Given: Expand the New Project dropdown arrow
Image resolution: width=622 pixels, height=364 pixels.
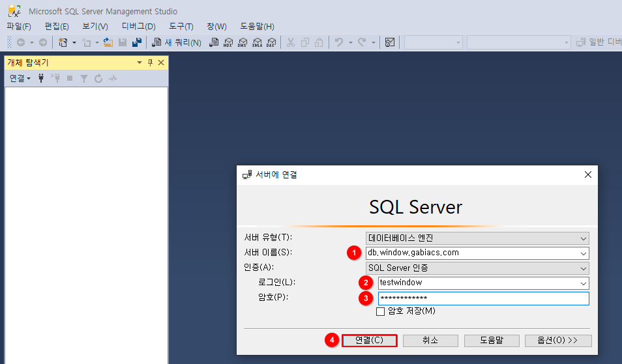Looking at the screenshot, I should point(74,42).
